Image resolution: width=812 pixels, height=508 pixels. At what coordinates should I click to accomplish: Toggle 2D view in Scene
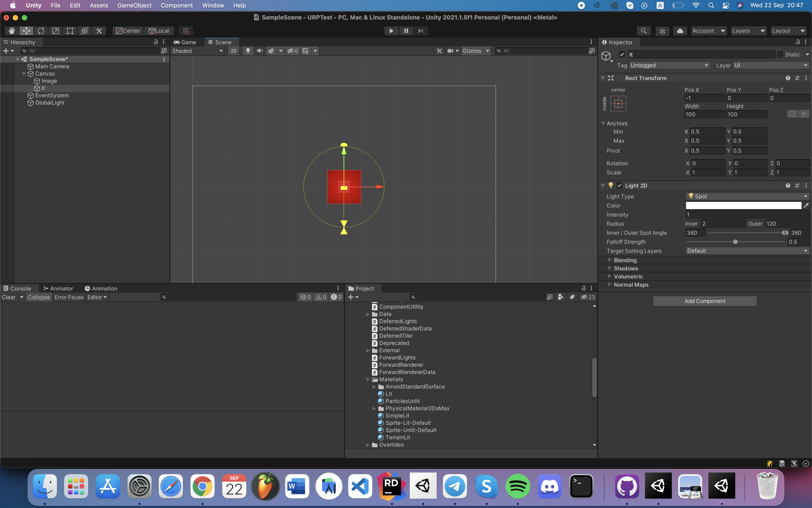click(x=234, y=51)
